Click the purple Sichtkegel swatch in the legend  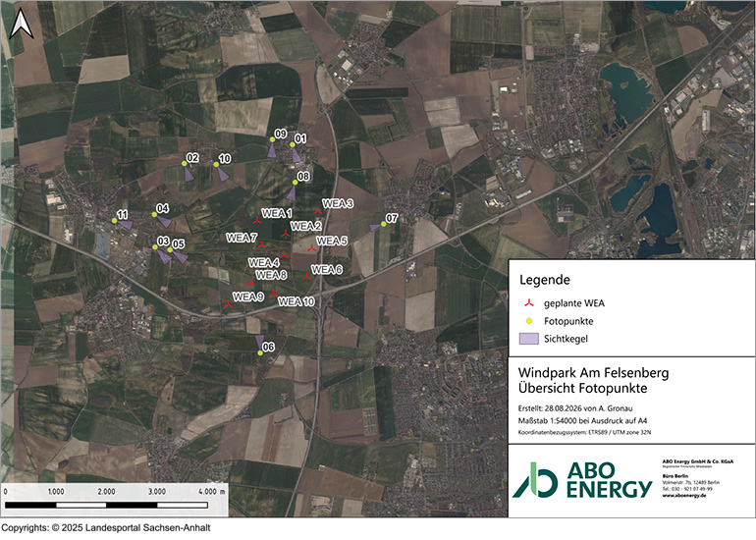[529, 339]
